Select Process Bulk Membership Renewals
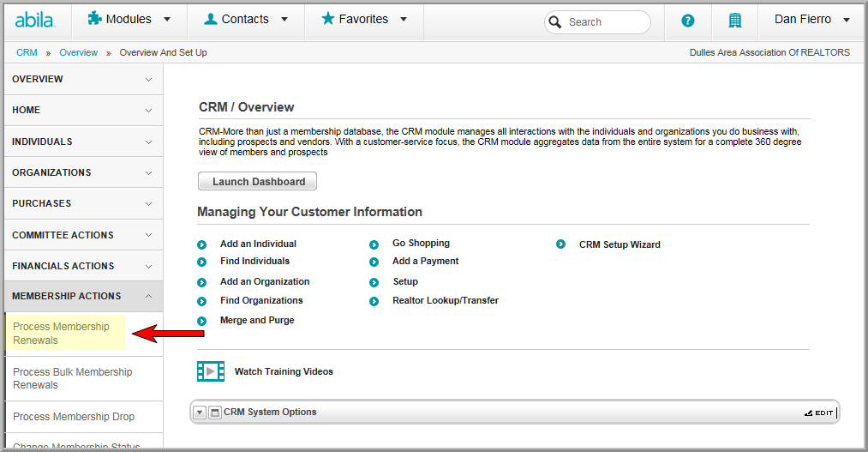Screen dimensions: 868x452 73,378
